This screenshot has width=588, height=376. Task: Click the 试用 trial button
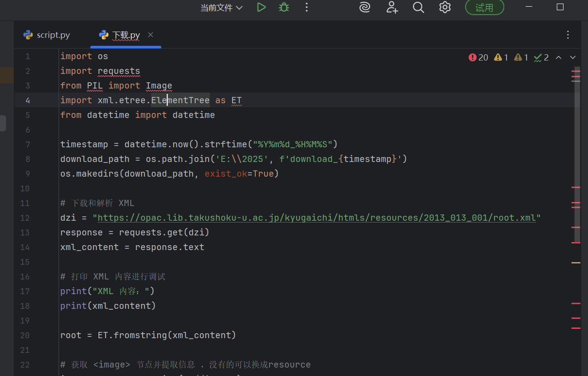(x=484, y=8)
